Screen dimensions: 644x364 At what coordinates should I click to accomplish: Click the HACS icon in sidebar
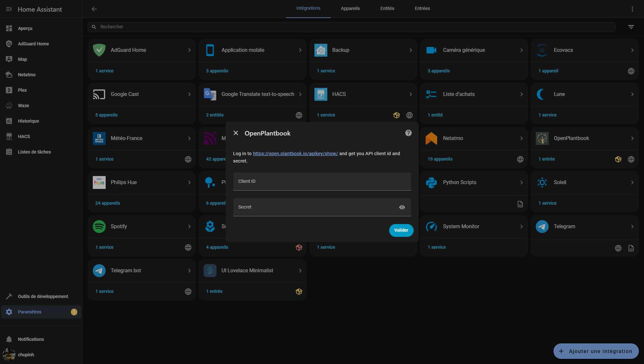(x=9, y=136)
